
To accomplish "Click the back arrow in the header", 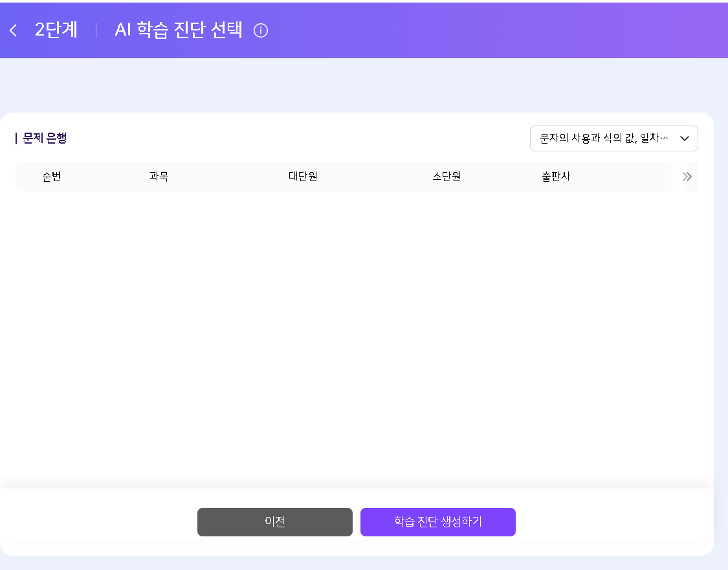I will [13, 30].
